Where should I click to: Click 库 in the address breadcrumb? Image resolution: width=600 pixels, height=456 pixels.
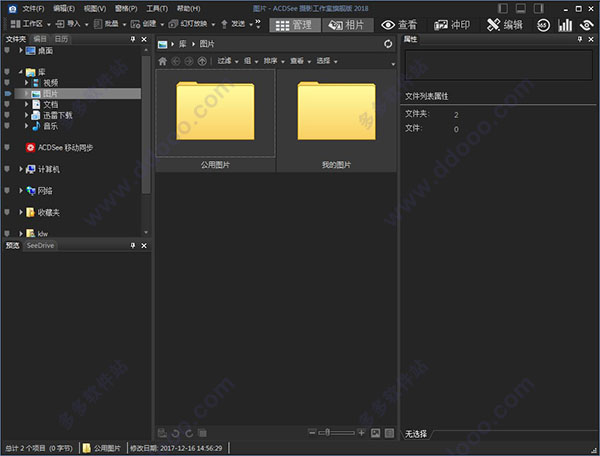coord(183,44)
